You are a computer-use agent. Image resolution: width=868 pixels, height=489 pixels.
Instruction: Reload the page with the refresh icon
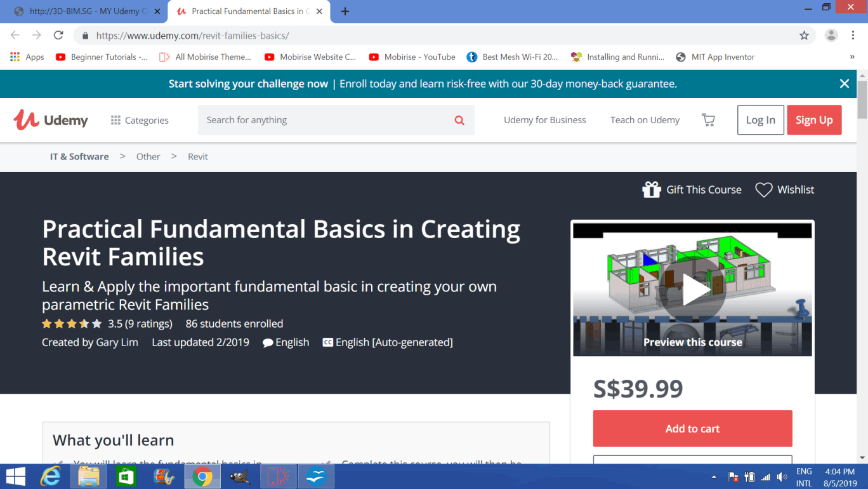[58, 36]
